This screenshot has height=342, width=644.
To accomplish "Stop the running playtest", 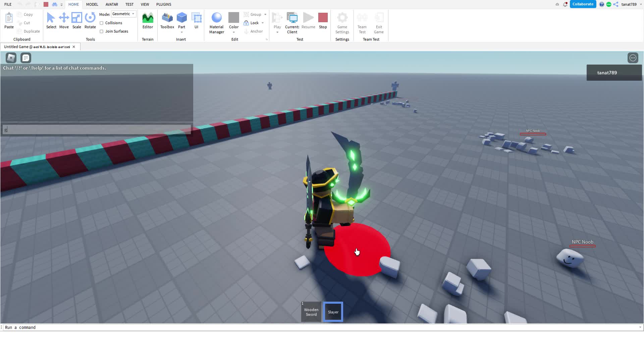I will (x=323, y=20).
